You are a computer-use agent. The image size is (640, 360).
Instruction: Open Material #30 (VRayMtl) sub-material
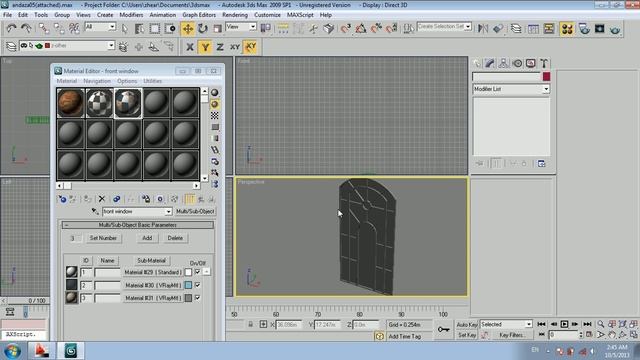(x=153, y=285)
